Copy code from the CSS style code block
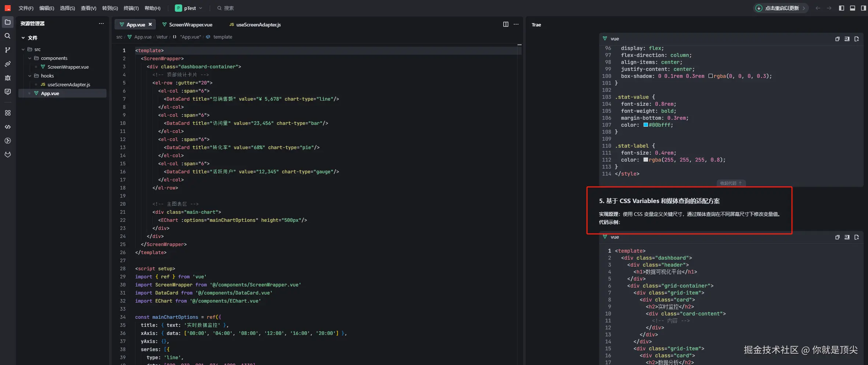 coord(837,39)
